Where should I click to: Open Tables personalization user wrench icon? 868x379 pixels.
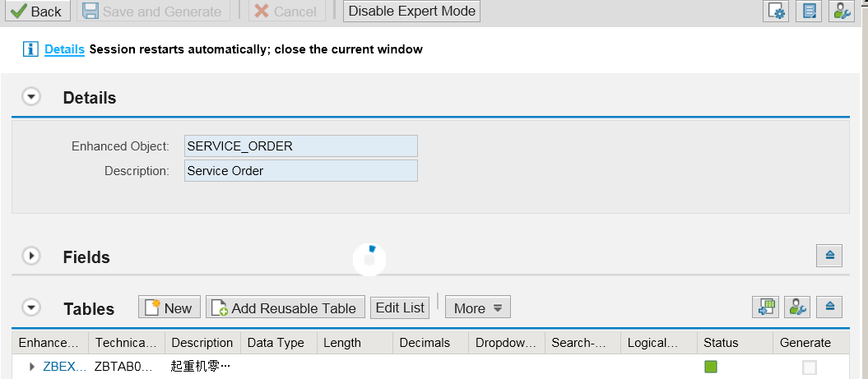(797, 307)
